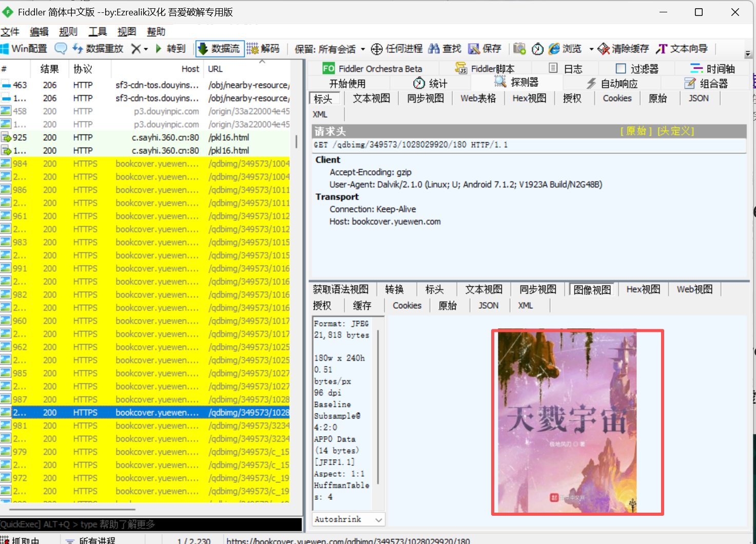756x544 pixels.
Task: Switch to the Fiddler Orchestra Beta tab
Action: click(x=373, y=68)
